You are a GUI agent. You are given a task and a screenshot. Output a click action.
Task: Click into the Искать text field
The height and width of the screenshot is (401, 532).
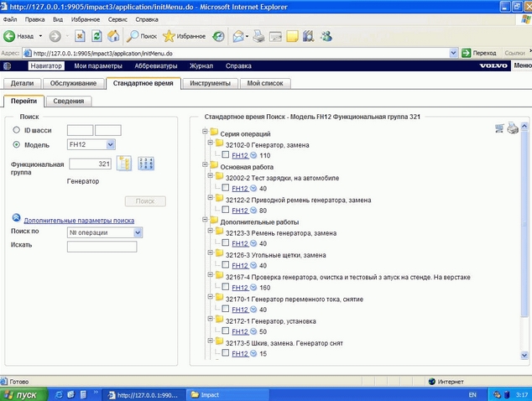[102, 247]
